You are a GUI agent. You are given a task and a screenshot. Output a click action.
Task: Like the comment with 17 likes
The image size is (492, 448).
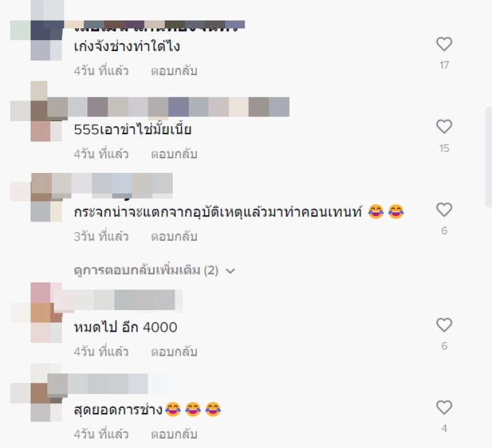pyautogui.click(x=444, y=44)
